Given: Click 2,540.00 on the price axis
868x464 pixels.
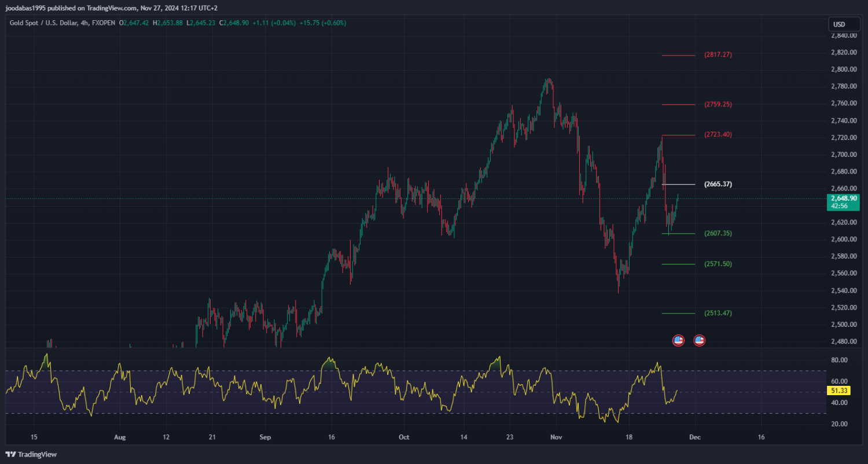Looking at the screenshot, I should tap(843, 290).
